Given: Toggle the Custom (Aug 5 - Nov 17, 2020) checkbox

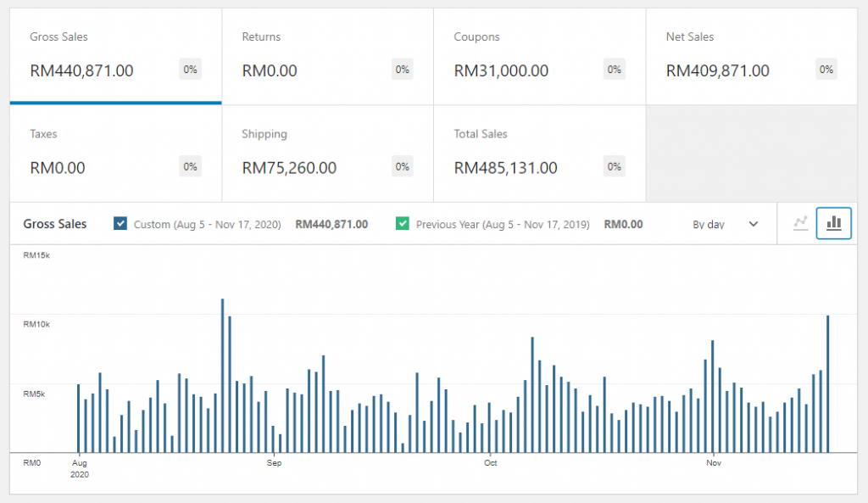Looking at the screenshot, I should coord(120,223).
